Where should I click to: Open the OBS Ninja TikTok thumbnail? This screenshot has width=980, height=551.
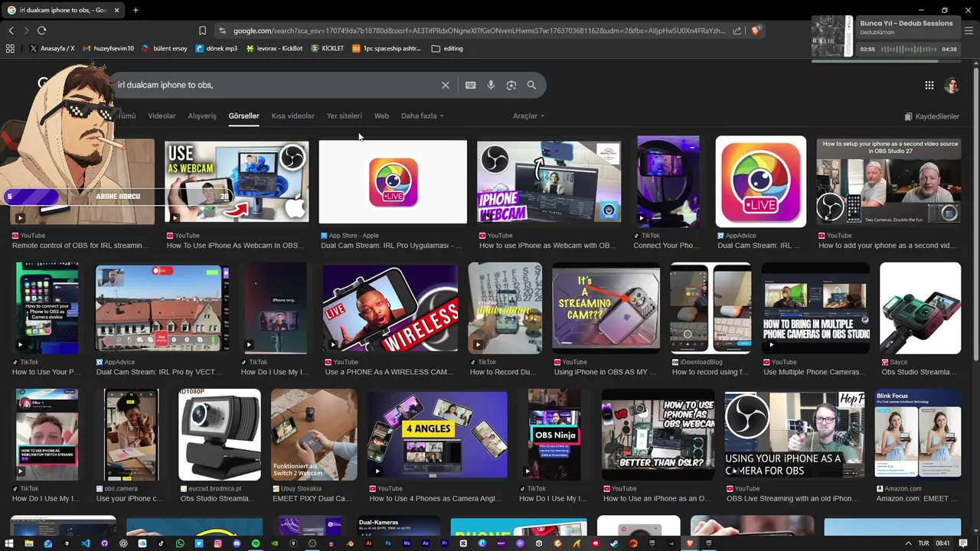click(554, 435)
